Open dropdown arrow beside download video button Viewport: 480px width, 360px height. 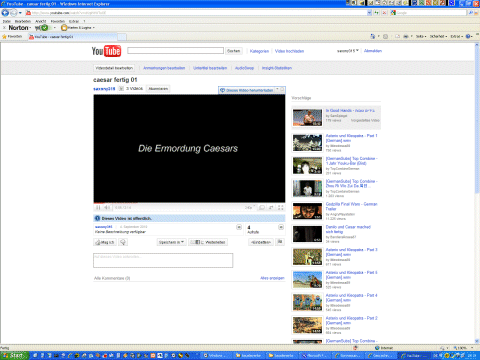point(277,89)
